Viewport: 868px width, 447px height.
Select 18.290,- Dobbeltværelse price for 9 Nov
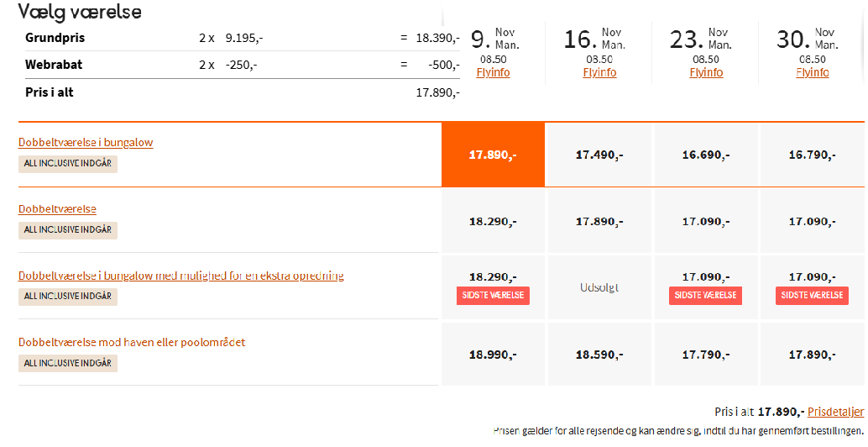coord(493,222)
